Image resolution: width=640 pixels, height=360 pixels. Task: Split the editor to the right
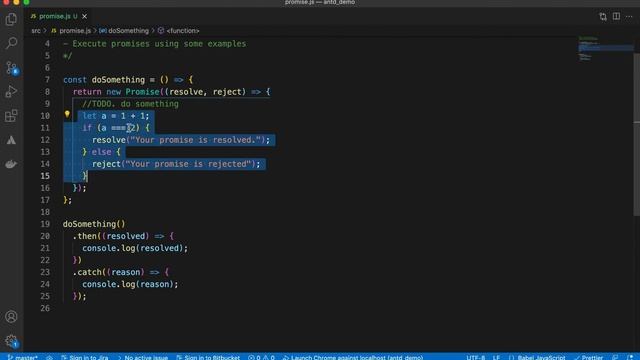[616, 16]
